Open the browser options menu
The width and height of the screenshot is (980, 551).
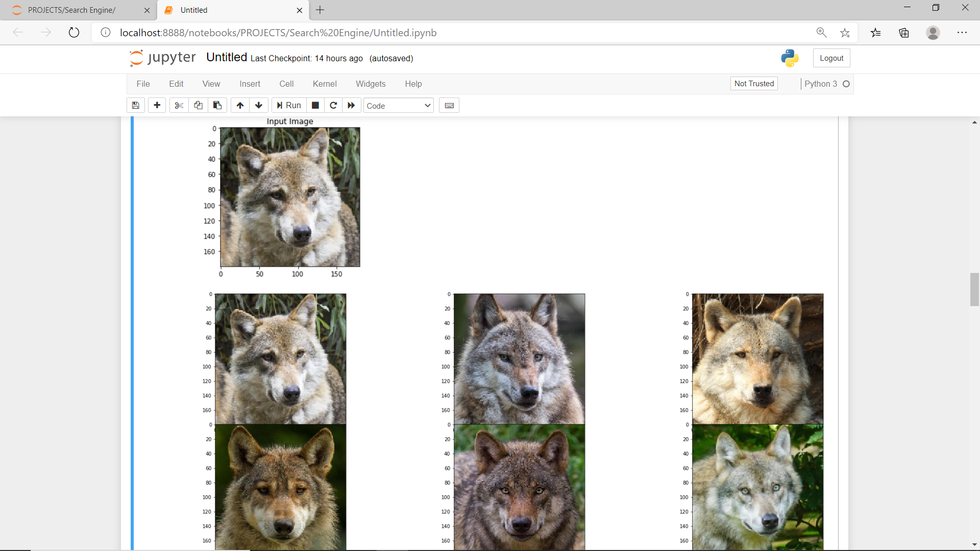coord(963,32)
